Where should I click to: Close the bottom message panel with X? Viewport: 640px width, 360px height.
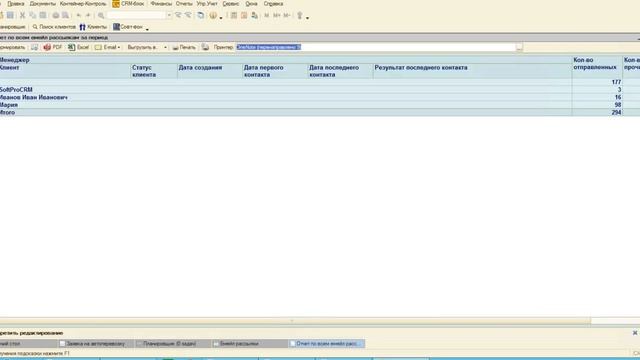(635, 333)
